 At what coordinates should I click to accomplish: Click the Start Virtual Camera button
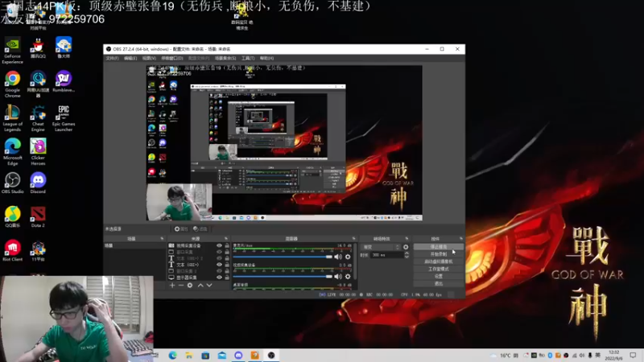tap(439, 261)
